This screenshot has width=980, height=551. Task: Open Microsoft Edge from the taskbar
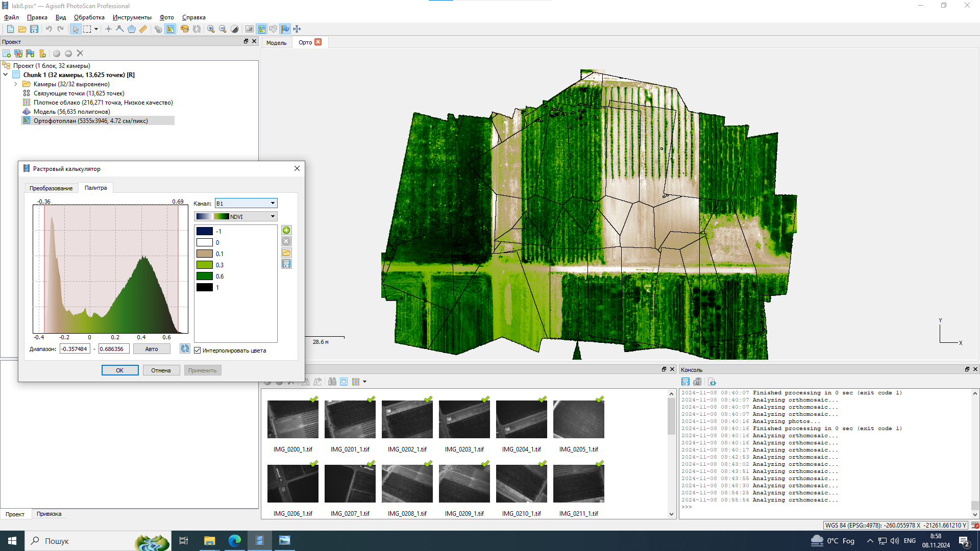(234, 541)
